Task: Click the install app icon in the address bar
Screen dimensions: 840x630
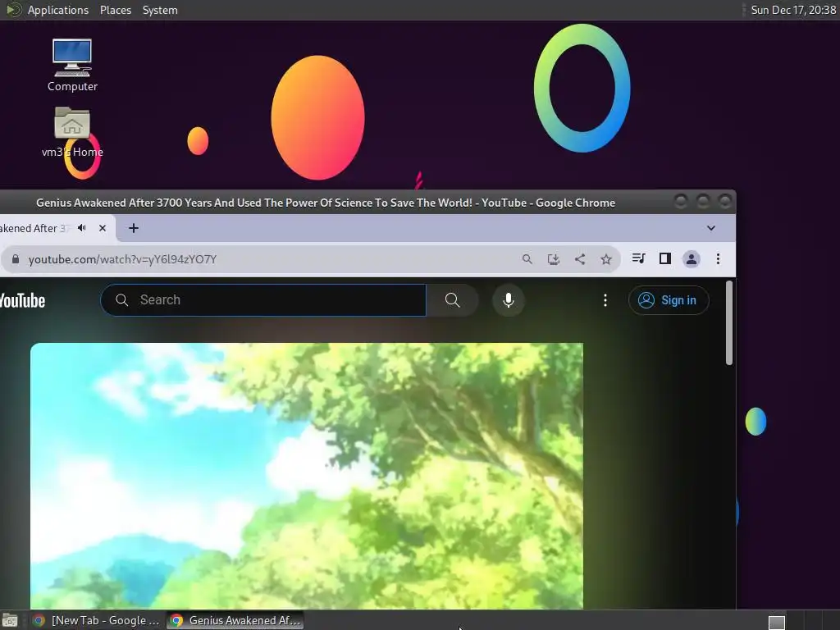Action: (554, 259)
